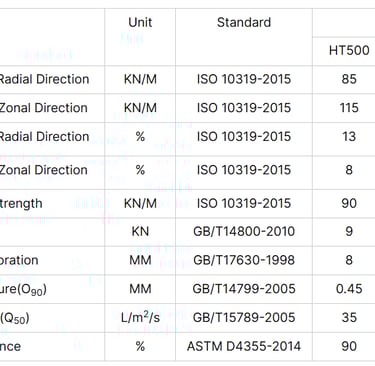
Task: Click the first Zonal Direction row label
Action: 43,108
